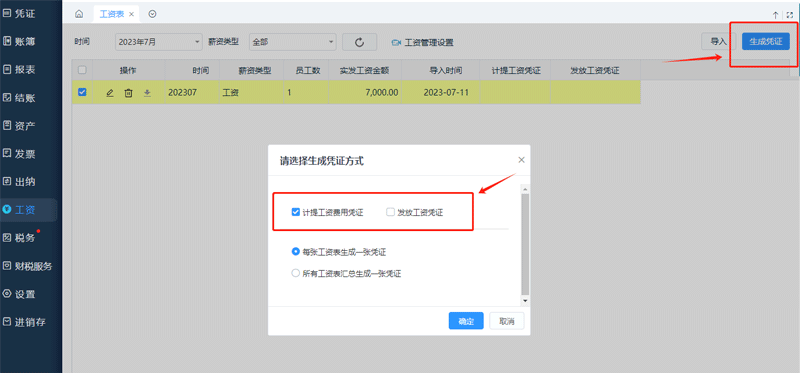This screenshot has height=373, width=800.
Task: Click the 员工数 column header
Action: [306, 70]
